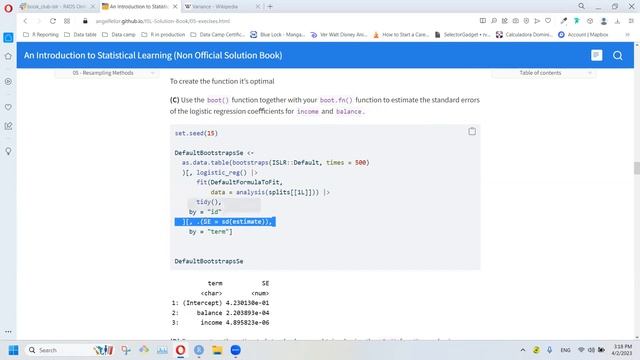The height and width of the screenshot is (360, 640).
Task: Click the ENG language indicator in tray
Action: click(565, 350)
